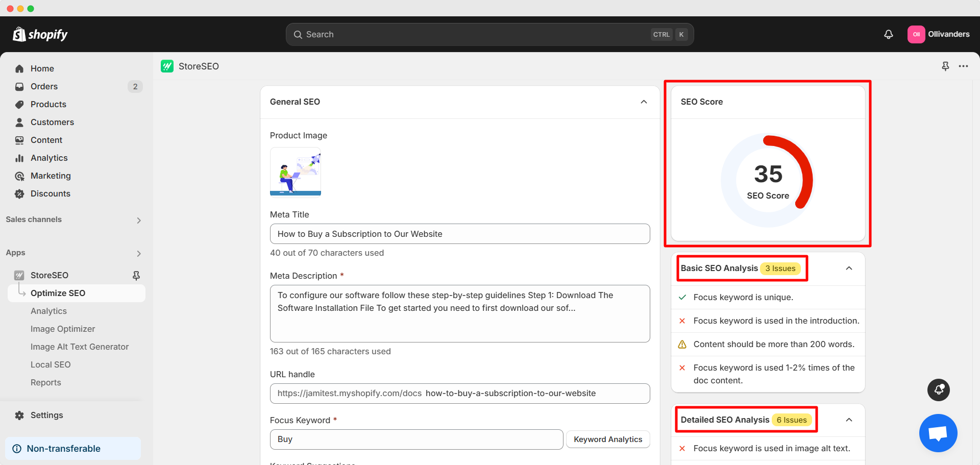Click inside the Focus Keyword field
The image size is (980, 465).
coord(416,439)
